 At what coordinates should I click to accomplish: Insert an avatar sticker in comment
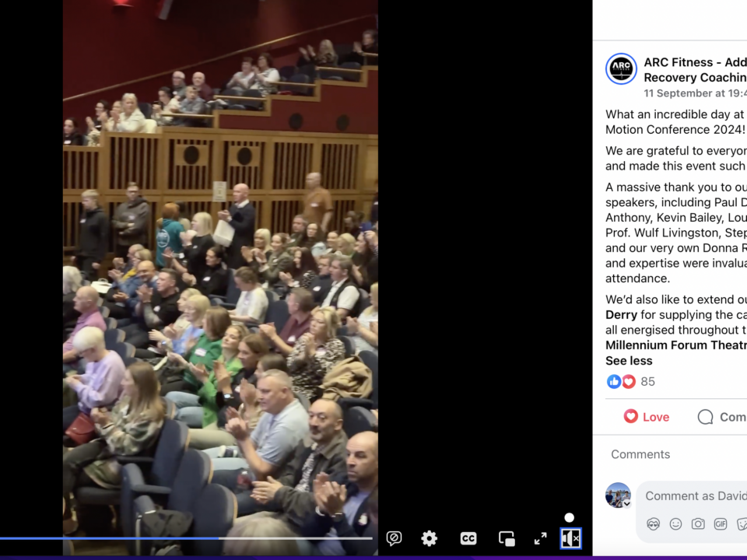pos(653,524)
